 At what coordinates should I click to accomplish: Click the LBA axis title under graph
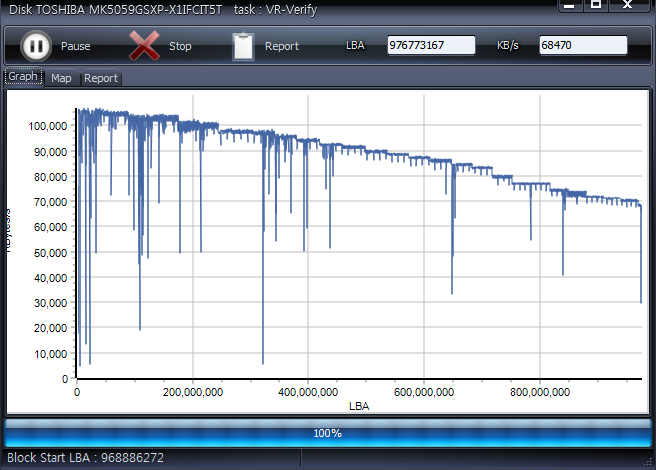(359, 406)
